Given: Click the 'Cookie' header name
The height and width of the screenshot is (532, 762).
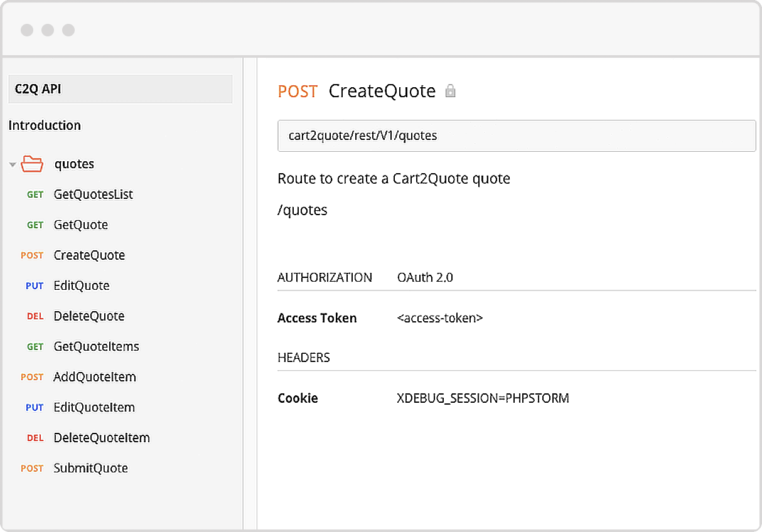Looking at the screenshot, I should [x=298, y=398].
